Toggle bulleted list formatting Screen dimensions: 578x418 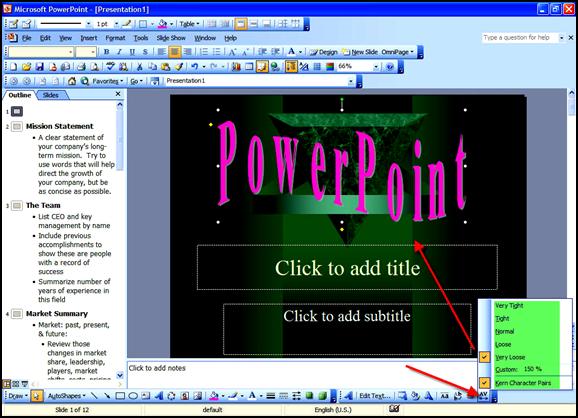coord(217,52)
